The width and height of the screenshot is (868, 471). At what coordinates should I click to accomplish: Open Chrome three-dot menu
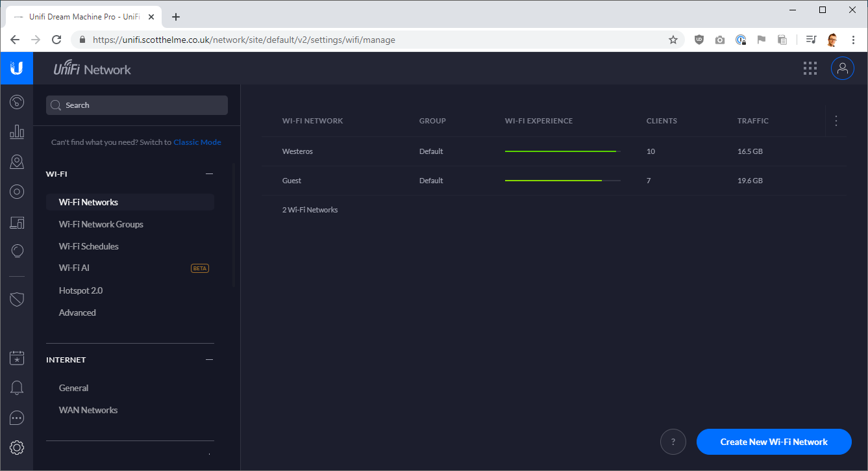(853, 40)
